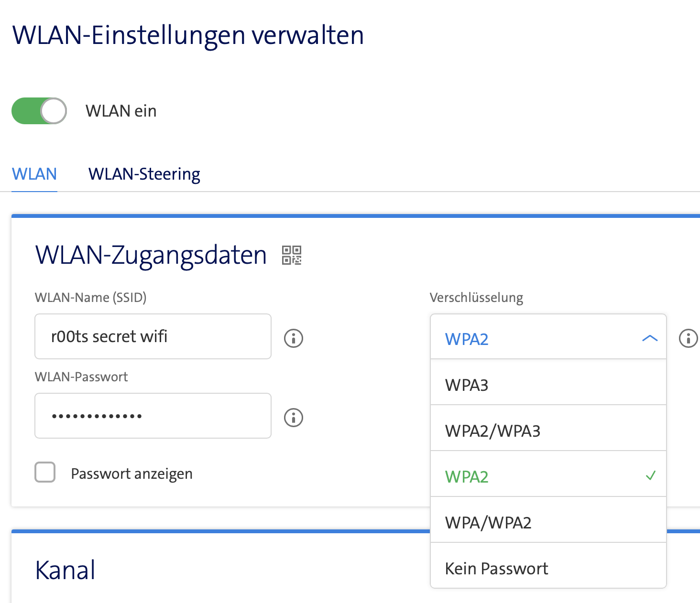Choose WPA3 encryption option

coord(548,385)
